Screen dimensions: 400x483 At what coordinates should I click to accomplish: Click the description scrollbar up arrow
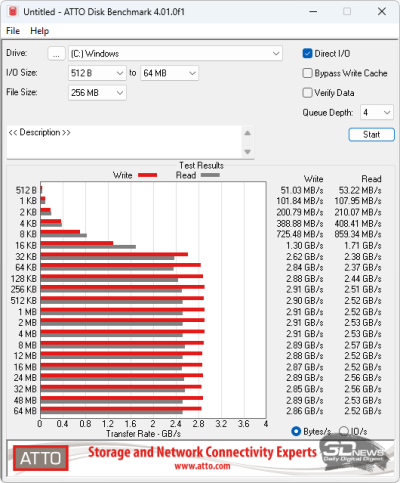tap(247, 133)
